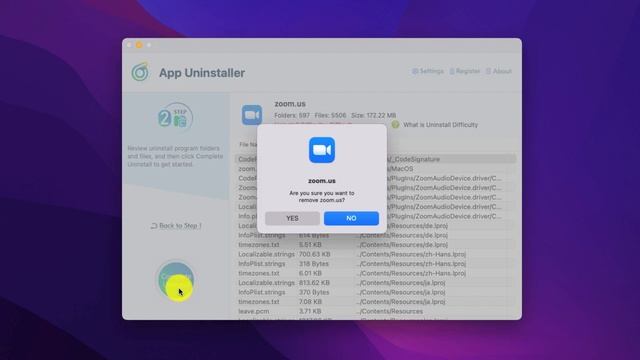Image resolution: width=640 pixels, height=360 pixels.
Task: Click the ja.lproj path beside 813.62 KB
Action: click(402, 283)
